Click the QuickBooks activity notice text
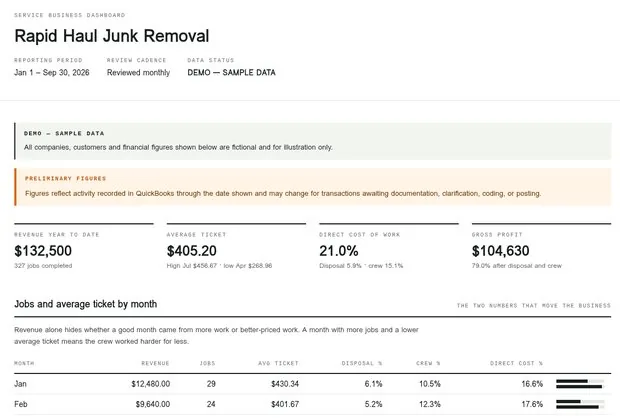This screenshot has width=620, height=418. [x=283, y=193]
